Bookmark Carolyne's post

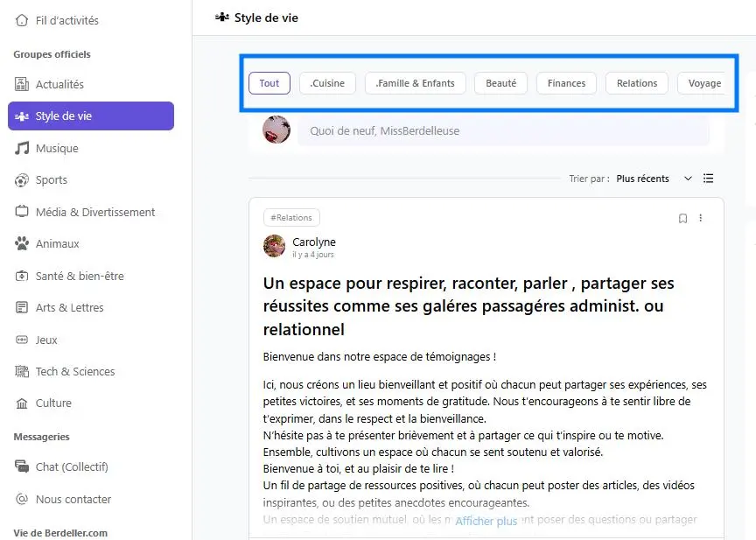(682, 218)
